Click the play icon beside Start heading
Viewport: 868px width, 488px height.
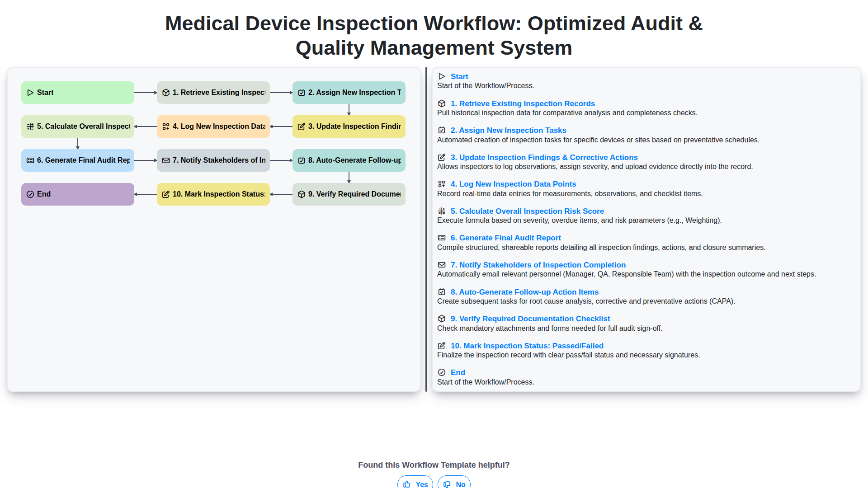click(x=442, y=77)
